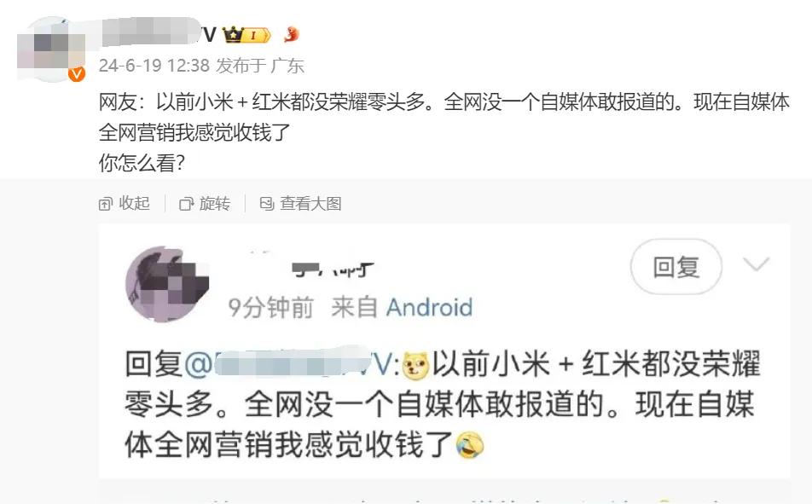This screenshot has height=504, width=812.
Task: Click the 收起 collapse icon
Action: click(x=105, y=204)
